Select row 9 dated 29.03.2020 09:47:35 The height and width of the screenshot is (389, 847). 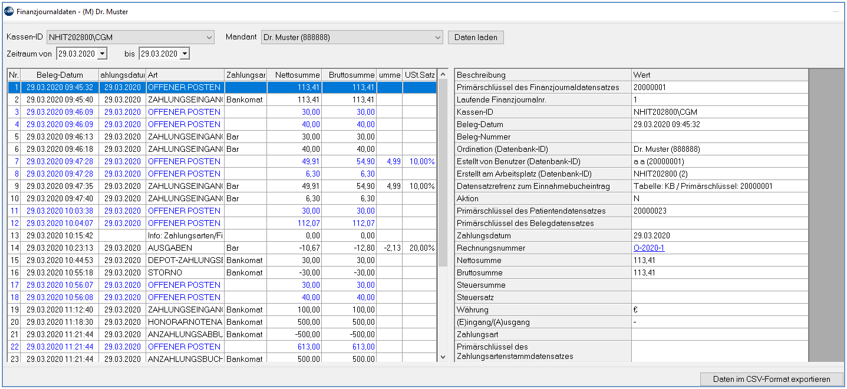coord(221,186)
